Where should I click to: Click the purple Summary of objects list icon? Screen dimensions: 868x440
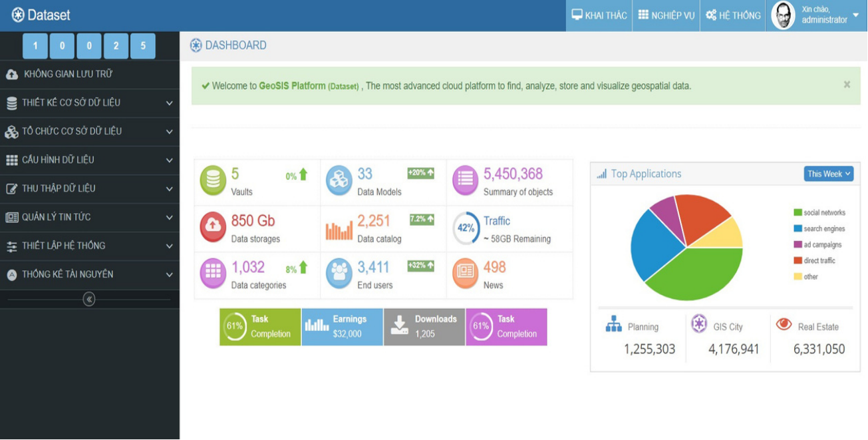466,181
